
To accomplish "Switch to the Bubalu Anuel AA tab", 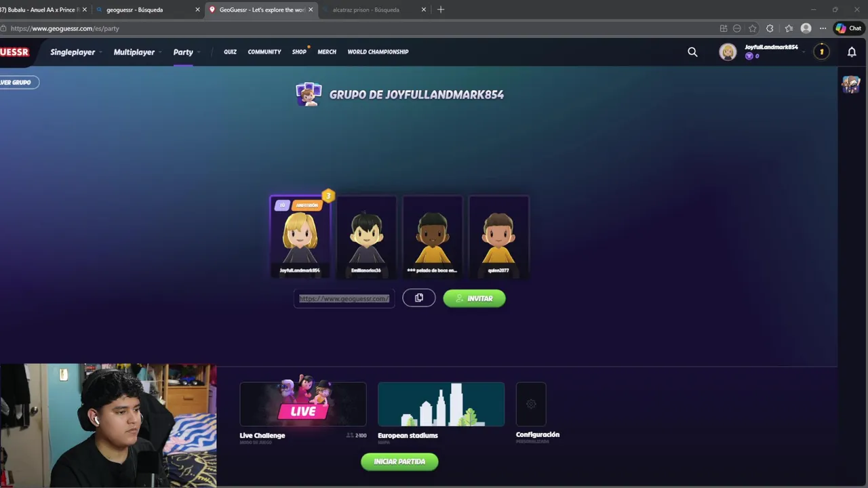I will coord(41,9).
